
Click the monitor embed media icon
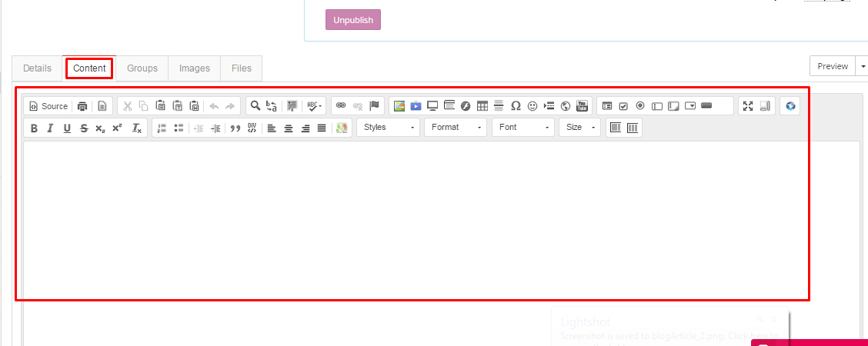pos(432,105)
